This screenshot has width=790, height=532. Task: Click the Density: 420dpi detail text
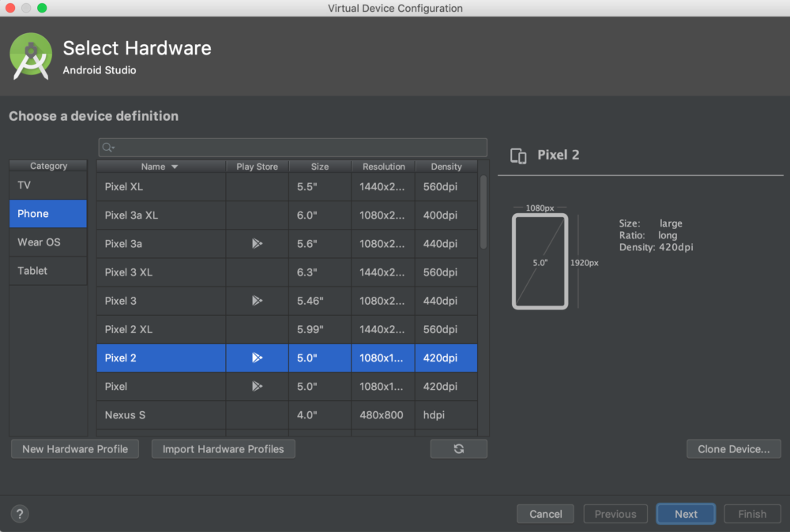tap(656, 247)
